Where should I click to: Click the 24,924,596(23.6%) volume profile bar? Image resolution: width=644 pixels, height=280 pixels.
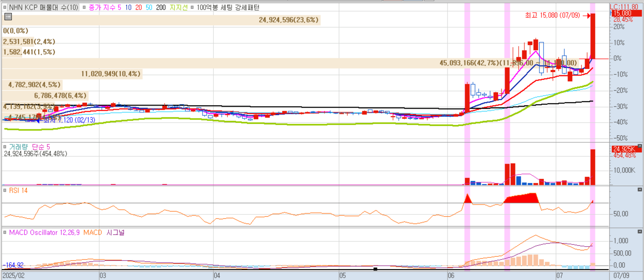[161, 20]
